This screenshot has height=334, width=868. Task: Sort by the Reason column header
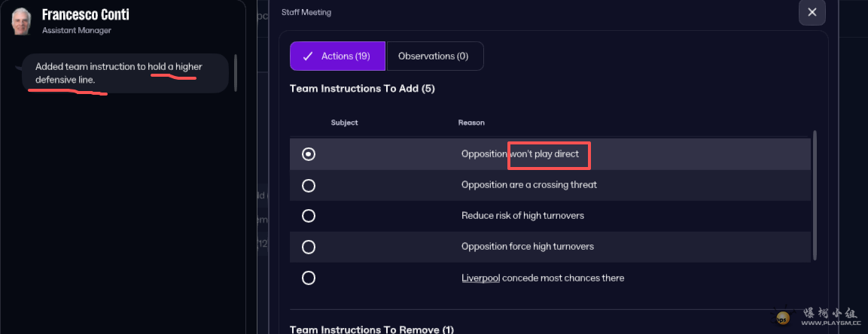(x=471, y=123)
